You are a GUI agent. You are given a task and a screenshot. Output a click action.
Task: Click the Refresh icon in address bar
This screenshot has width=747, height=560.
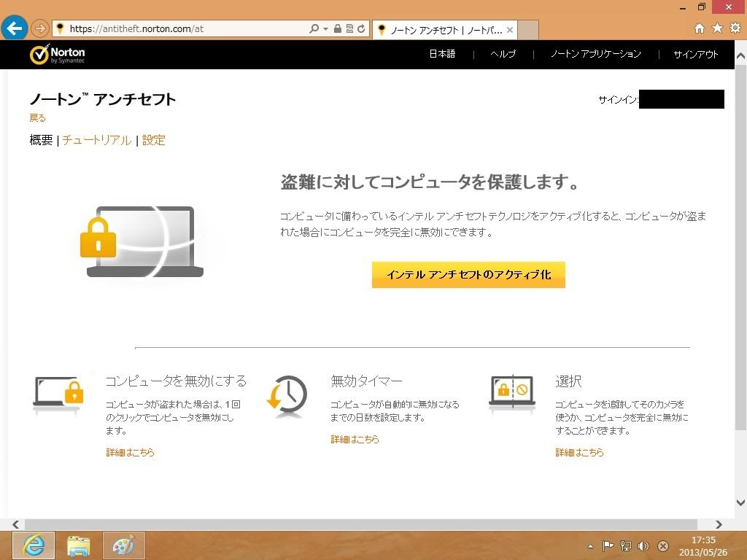pos(361,29)
